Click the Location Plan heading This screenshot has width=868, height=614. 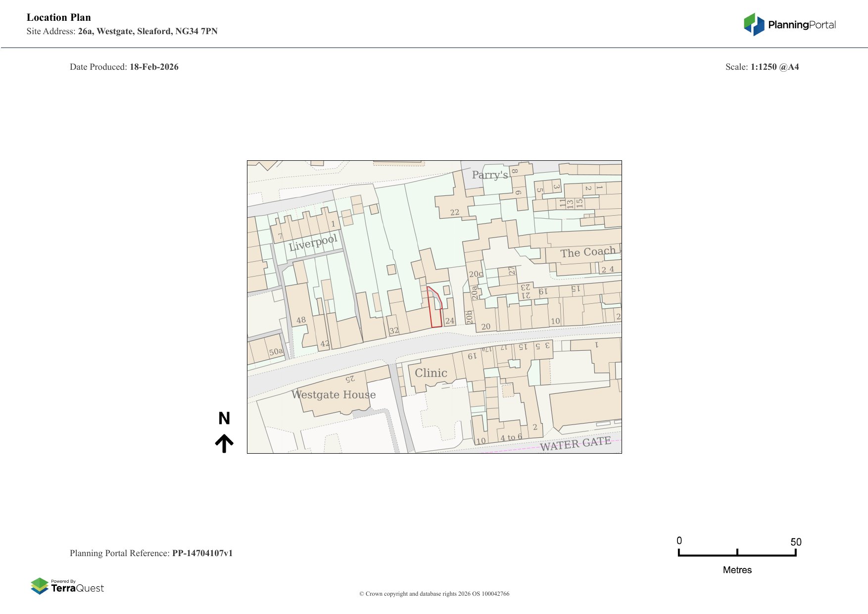point(59,17)
